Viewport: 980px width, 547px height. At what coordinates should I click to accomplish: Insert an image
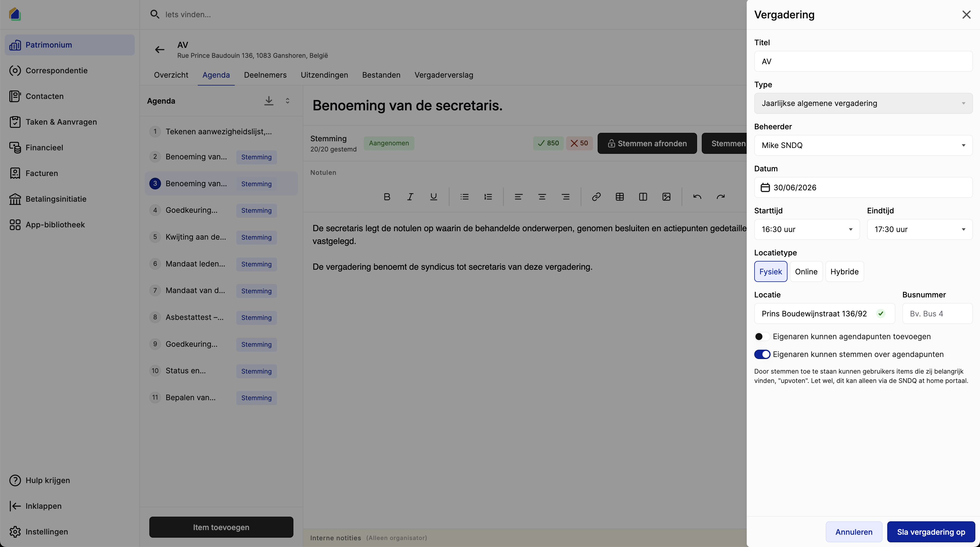tap(666, 197)
